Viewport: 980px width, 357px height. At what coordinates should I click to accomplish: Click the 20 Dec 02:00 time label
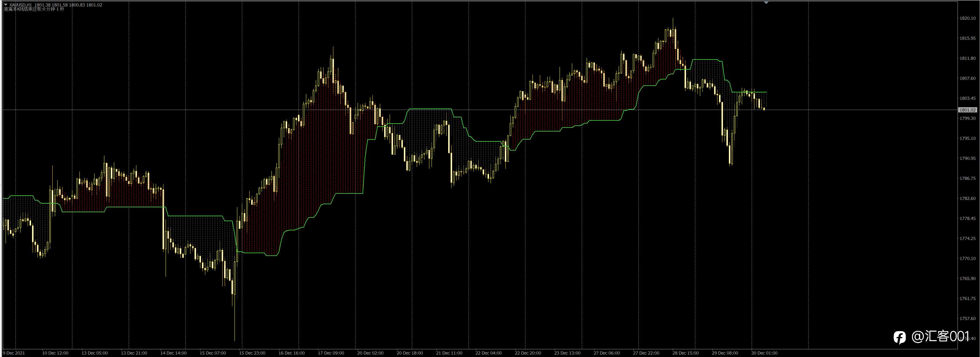click(370, 353)
